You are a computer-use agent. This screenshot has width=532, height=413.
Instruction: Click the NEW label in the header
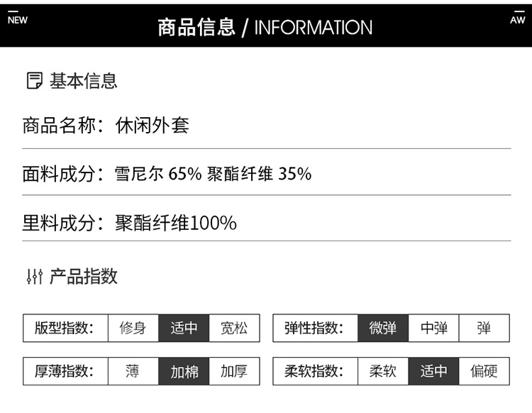point(18,20)
